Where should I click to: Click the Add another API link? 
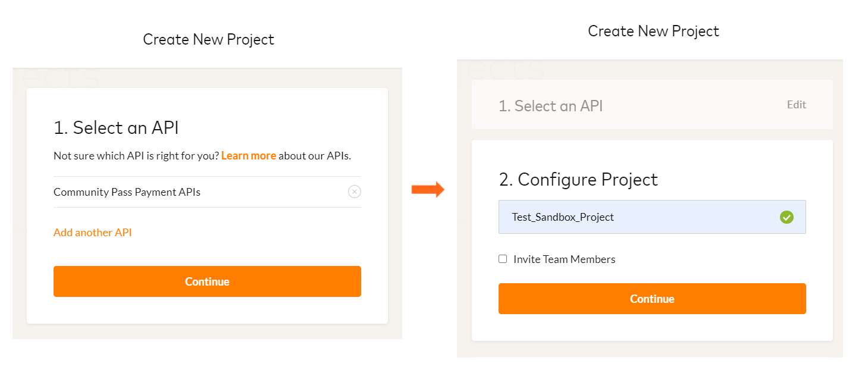click(x=93, y=233)
